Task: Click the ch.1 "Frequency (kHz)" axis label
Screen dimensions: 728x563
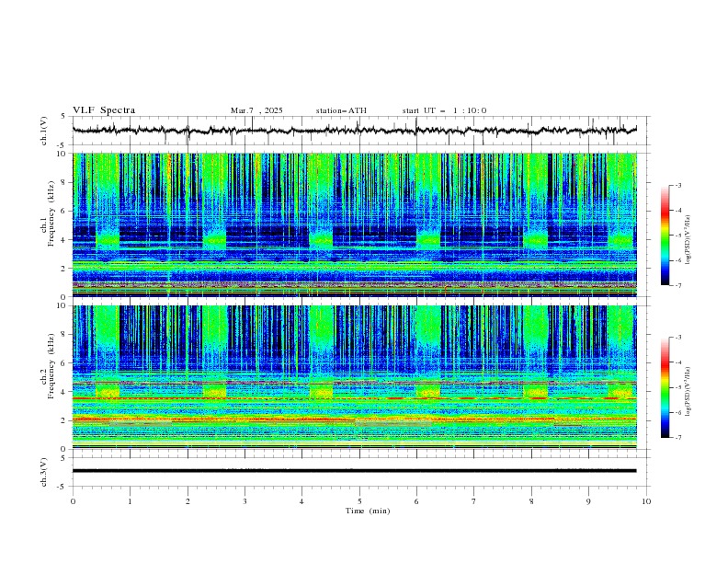Action: [x=51, y=214]
